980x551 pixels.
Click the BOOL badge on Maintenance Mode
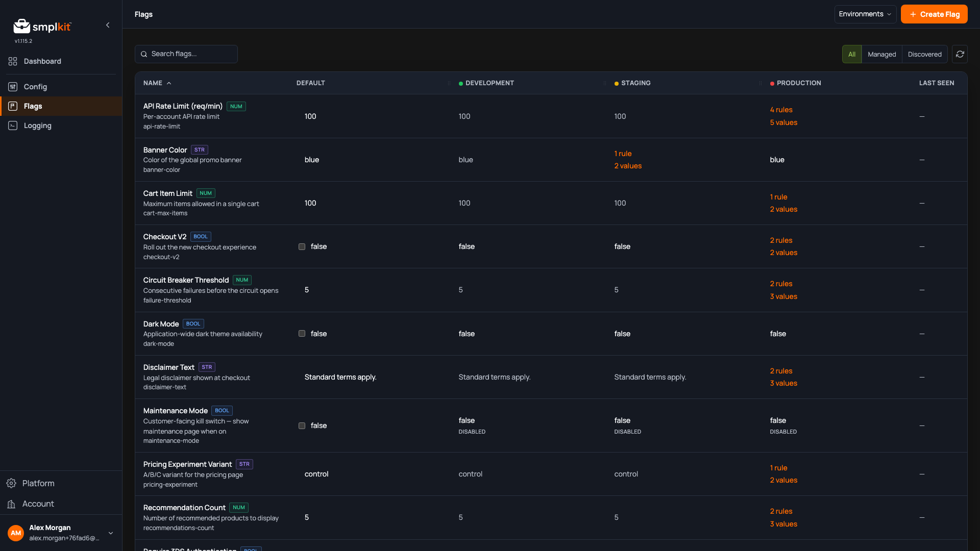pyautogui.click(x=222, y=411)
